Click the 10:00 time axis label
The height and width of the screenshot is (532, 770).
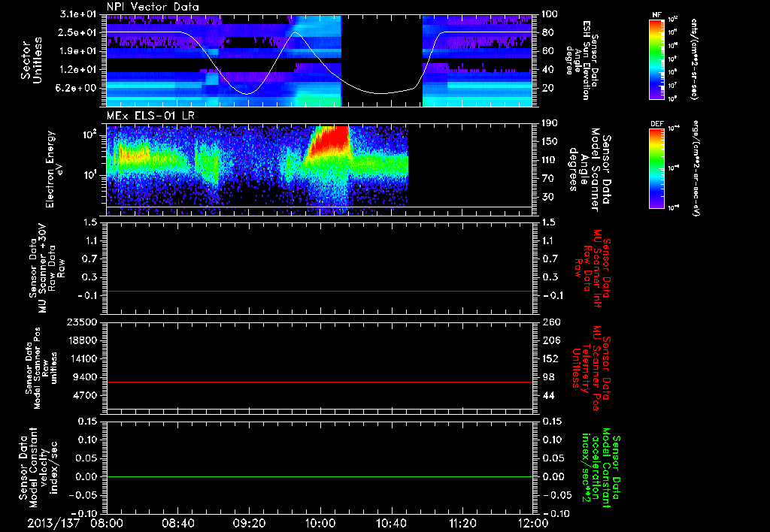(x=320, y=523)
